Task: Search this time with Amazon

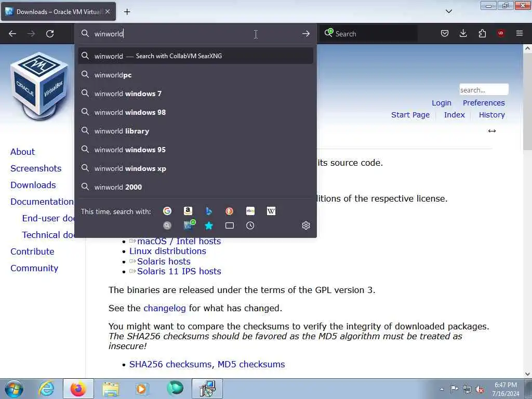Action: 188,211
